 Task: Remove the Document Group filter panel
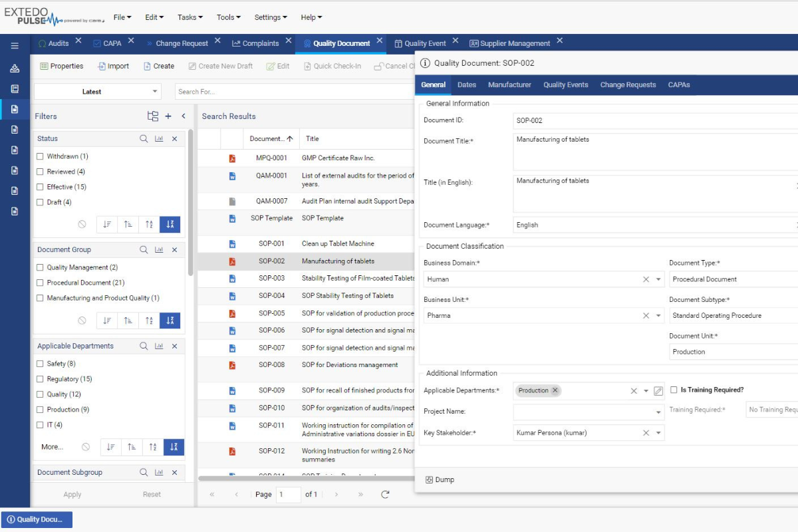coord(174,250)
